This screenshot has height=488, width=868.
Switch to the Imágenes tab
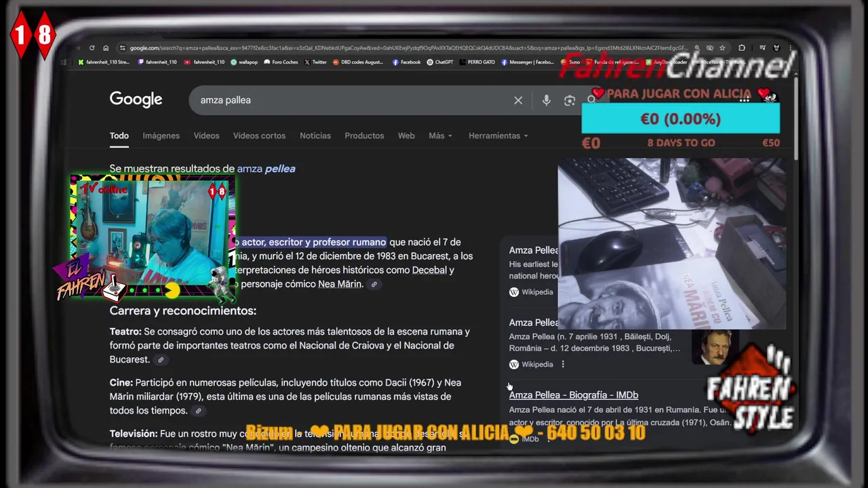[161, 136]
